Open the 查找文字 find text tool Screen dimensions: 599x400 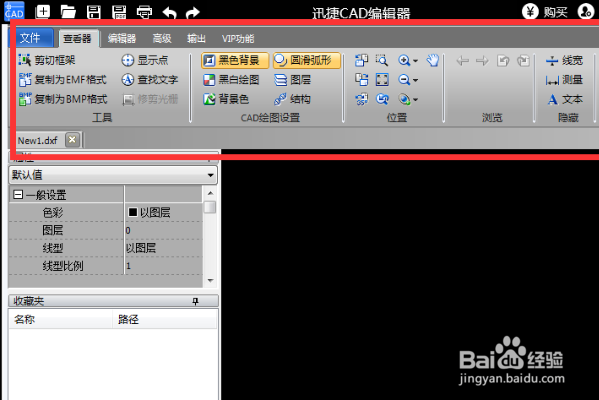[x=150, y=79]
